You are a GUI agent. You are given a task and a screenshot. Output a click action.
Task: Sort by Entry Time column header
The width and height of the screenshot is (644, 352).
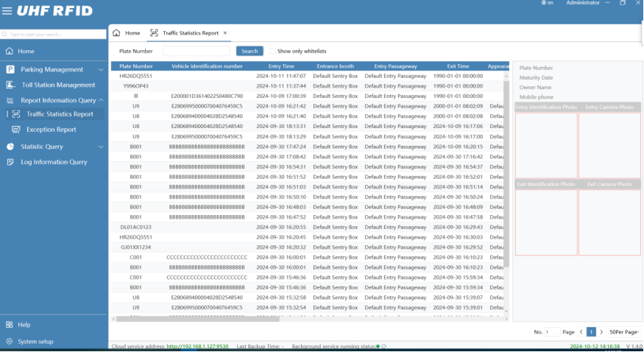click(x=281, y=66)
